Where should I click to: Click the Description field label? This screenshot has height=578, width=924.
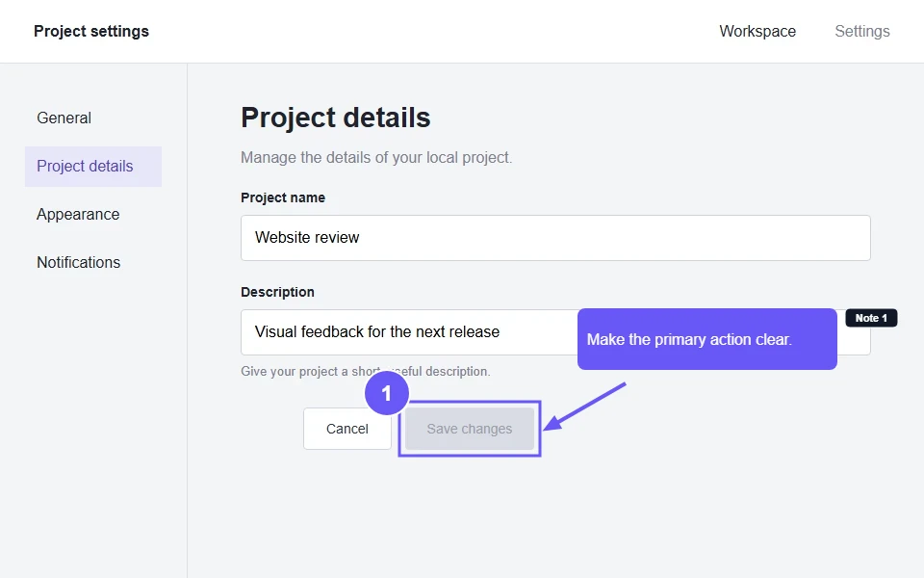tap(277, 292)
